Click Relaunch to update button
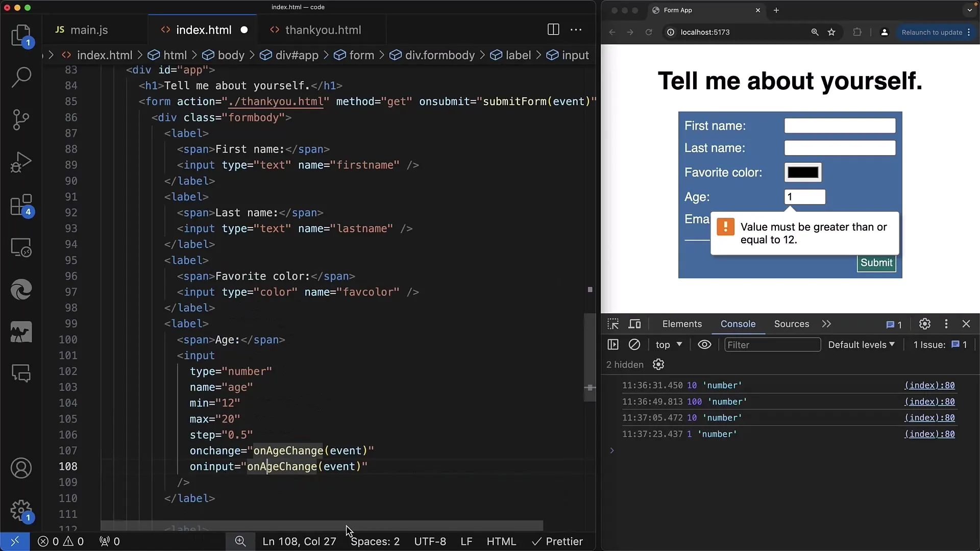Image resolution: width=980 pixels, height=551 pixels. point(936,32)
